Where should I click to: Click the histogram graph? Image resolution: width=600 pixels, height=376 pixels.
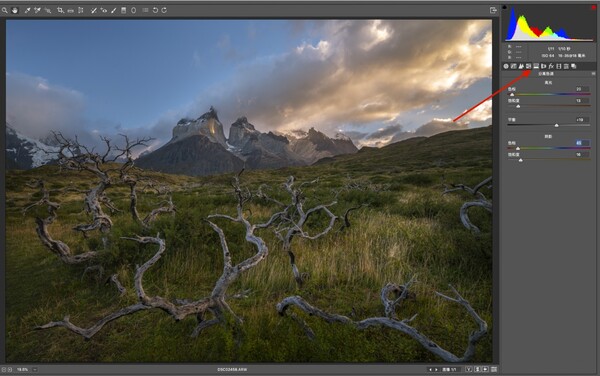point(549,24)
